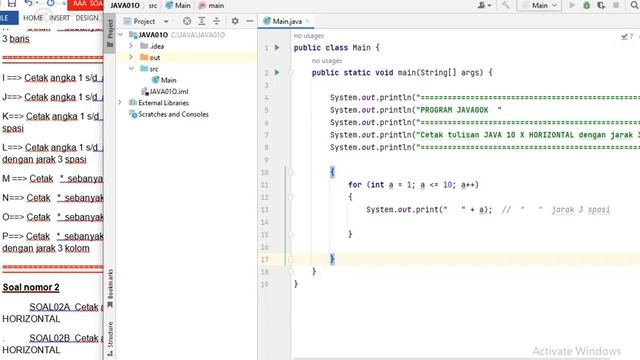Select the src folder in project tree
This screenshot has width=640, height=360.
[149, 69]
